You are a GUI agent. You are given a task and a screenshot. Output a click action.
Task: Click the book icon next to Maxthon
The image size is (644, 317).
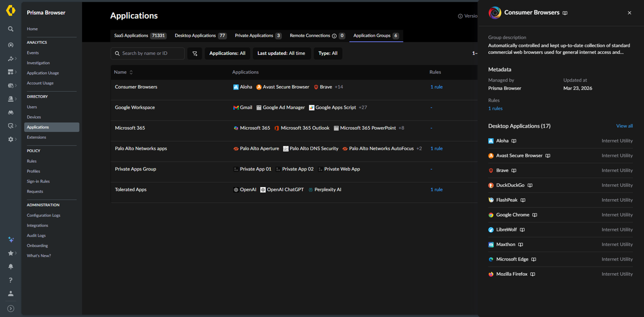[x=521, y=245]
